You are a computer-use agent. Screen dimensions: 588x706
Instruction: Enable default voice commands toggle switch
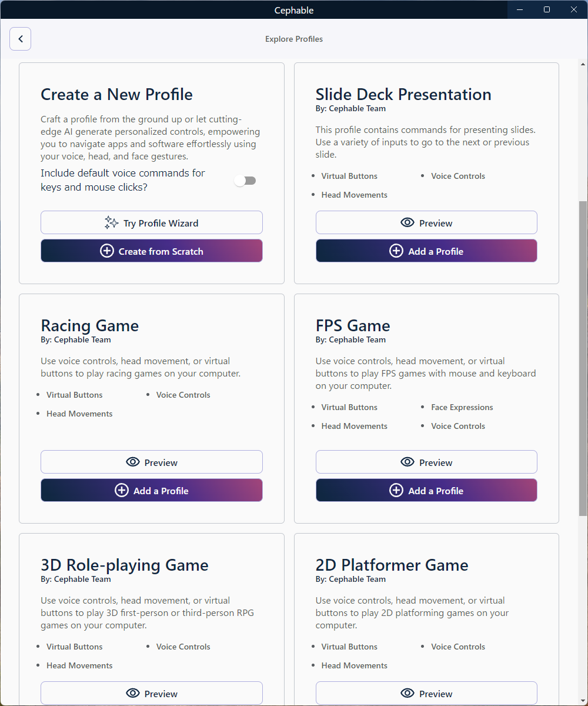pyautogui.click(x=245, y=181)
